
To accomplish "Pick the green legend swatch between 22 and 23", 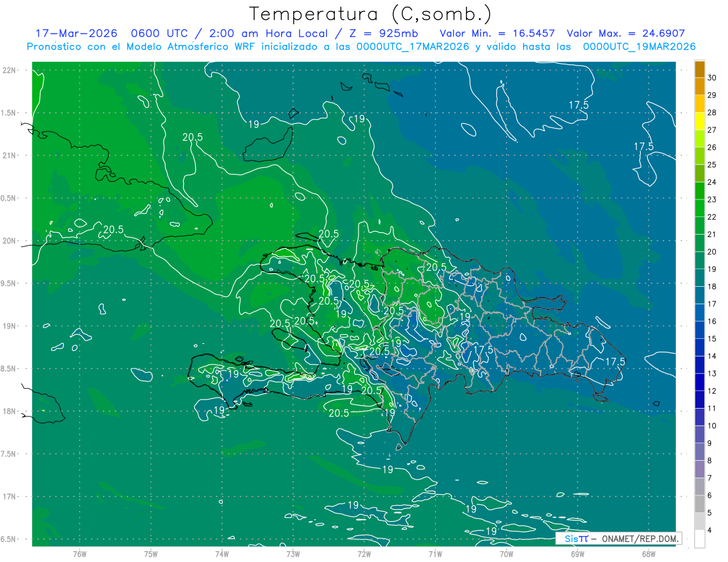I will tap(699, 208).
